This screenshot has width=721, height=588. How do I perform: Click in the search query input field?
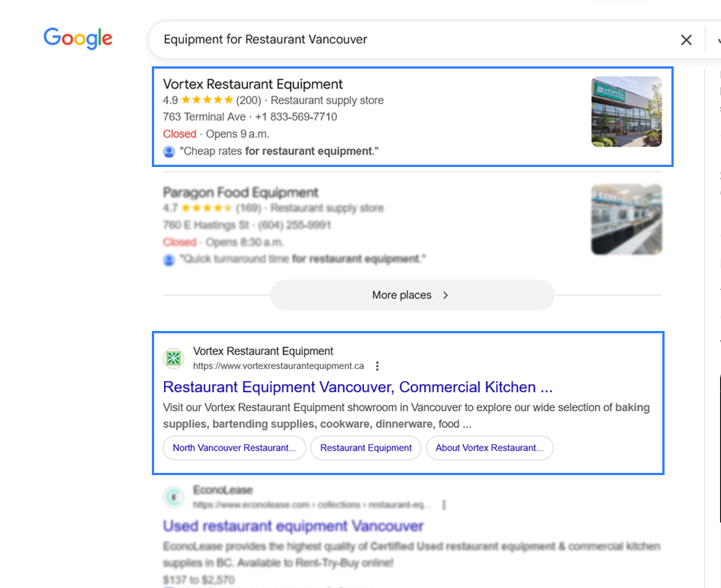point(412,40)
